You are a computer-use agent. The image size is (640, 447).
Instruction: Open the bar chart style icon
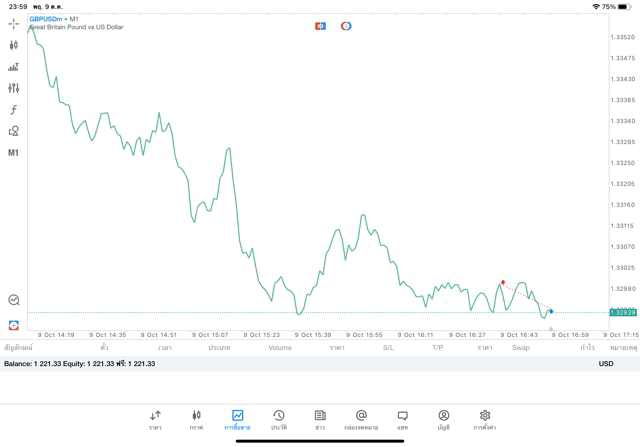tap(13, 67)
